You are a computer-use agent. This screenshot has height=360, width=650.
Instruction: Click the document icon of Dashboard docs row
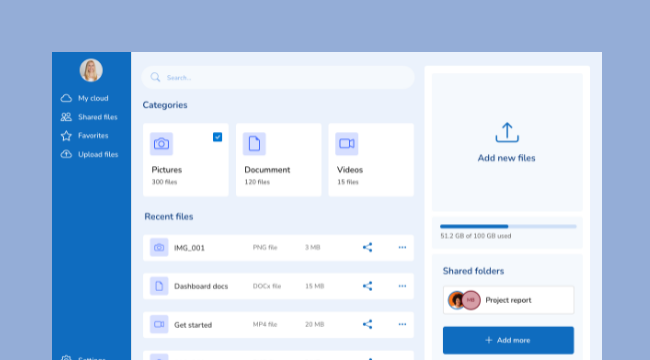click(x=159, y=286)
